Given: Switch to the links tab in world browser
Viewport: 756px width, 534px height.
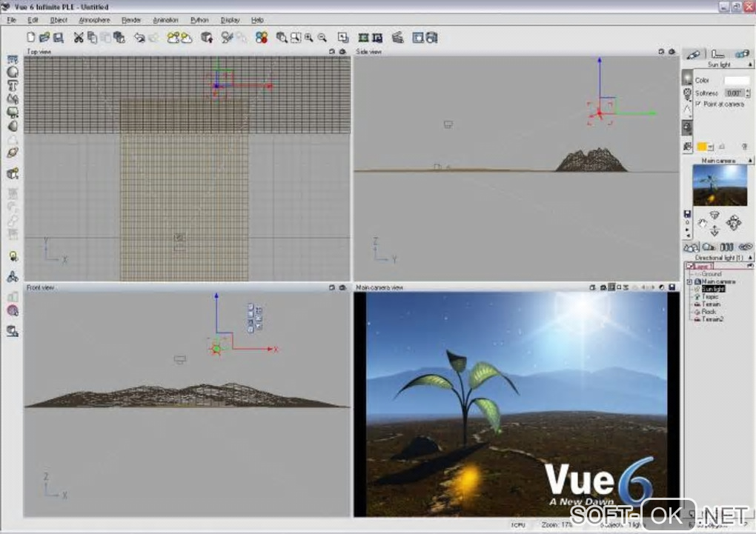Looking at the screenshot, I should pyautogui.click(x=745, y=247).
